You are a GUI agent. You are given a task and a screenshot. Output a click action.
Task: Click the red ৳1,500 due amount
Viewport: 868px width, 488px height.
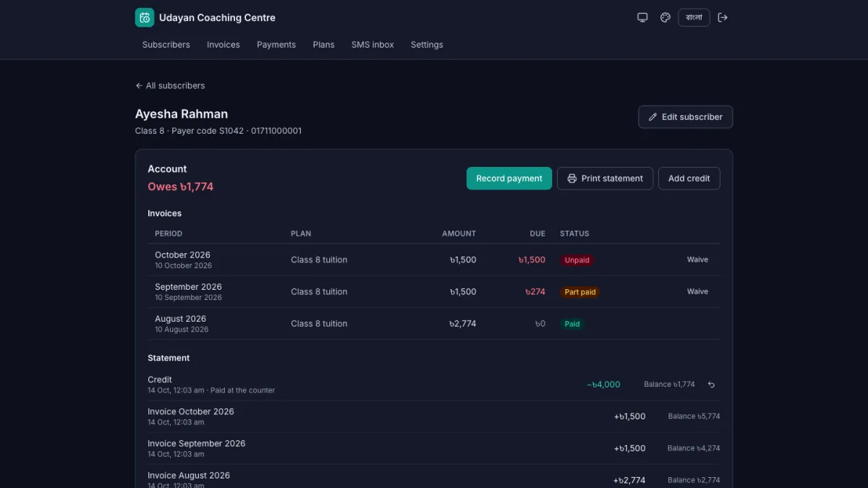pyautogui.click(x=532, y=260)
